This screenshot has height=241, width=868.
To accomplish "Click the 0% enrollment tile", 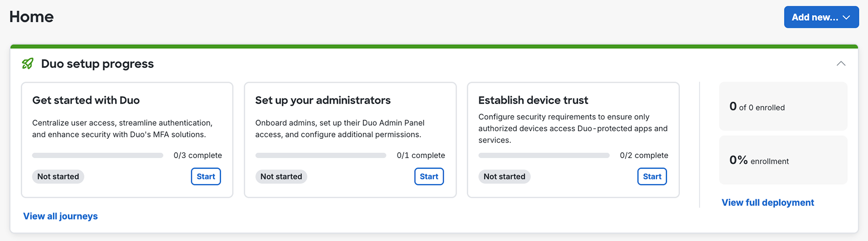I will [783, 160].
